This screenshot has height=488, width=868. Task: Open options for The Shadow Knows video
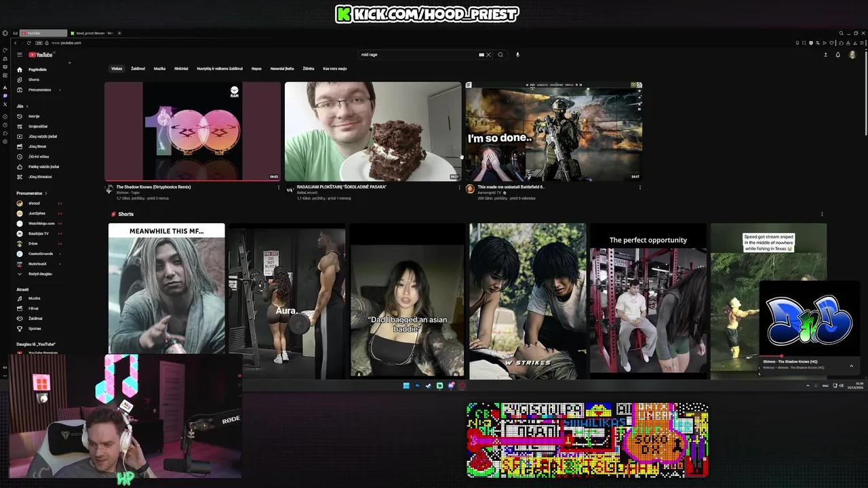pyautogui.click(x=278, y=188)
